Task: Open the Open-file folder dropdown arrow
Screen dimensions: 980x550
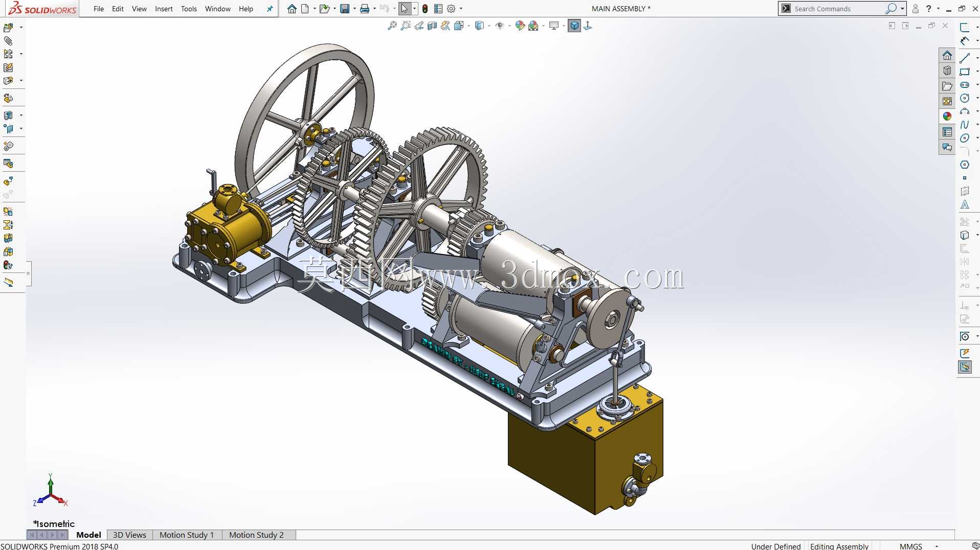Action: [335, 9]
